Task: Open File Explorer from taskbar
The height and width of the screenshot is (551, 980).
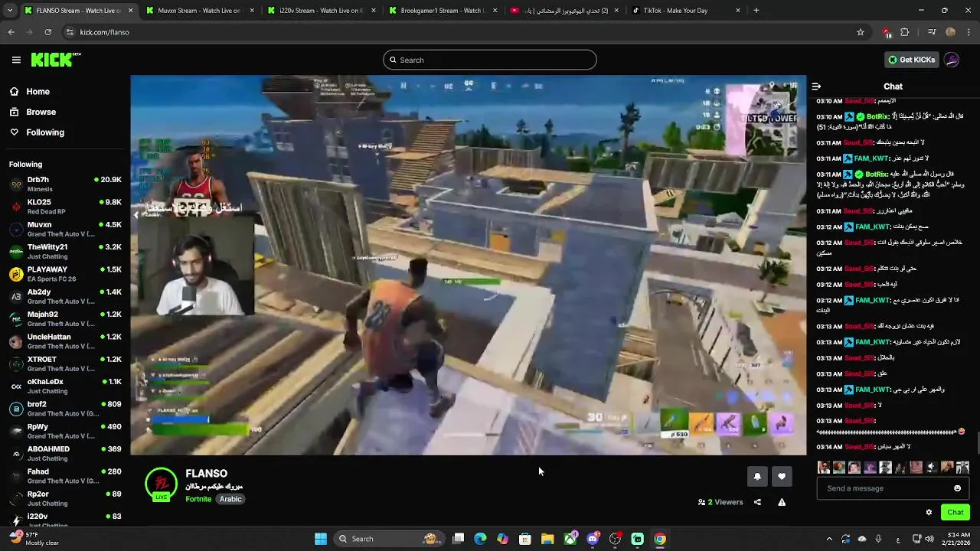Action: click(x=547, y=539)
